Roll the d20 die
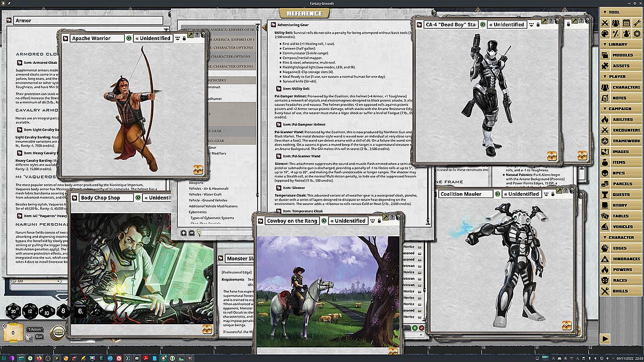This screenshot has height=362, width=644. click(x=13, y=312)
